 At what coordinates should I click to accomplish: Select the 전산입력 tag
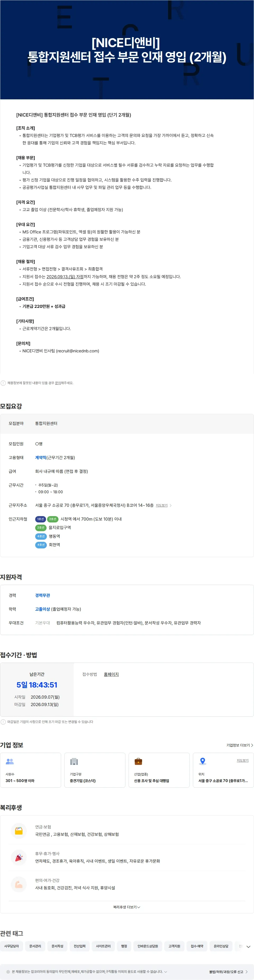pos(80,946)
